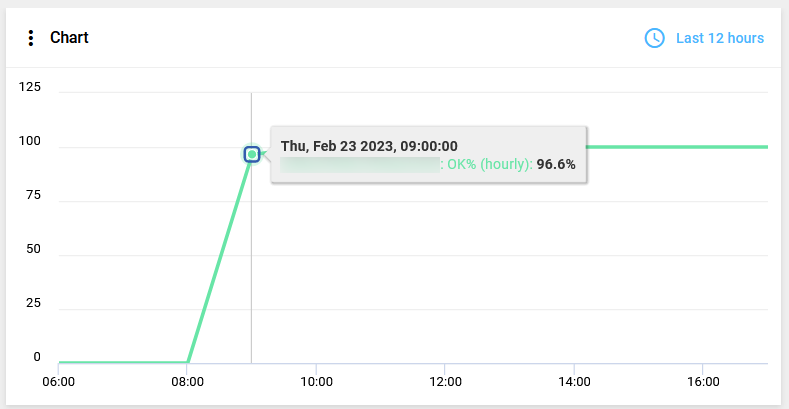Click the 08:00 label on the x-axis
The height and width of the screenshot is (409, 789).
pos(187,381)
